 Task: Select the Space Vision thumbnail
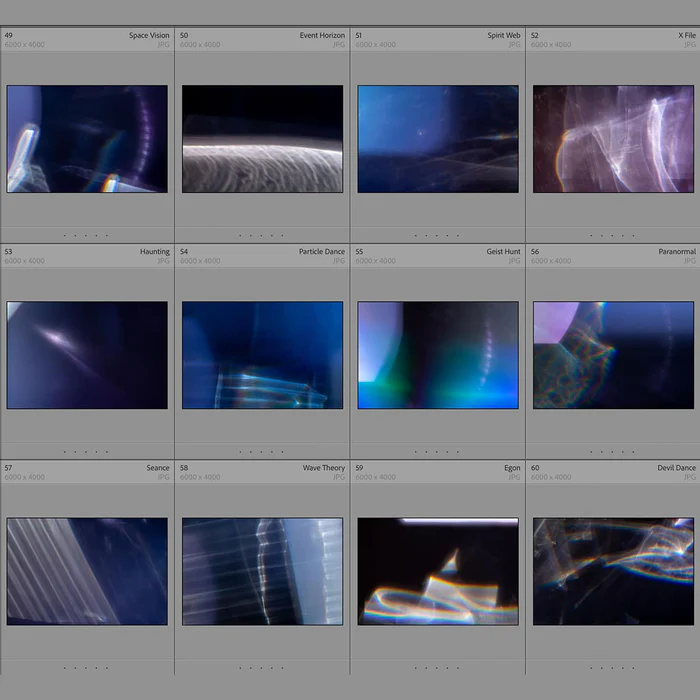pyautogui.click(x=87, y=139)
